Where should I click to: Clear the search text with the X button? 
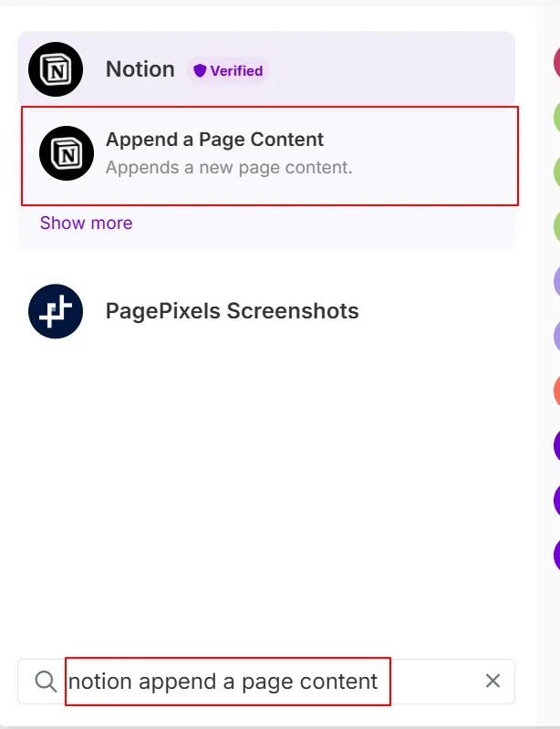click(493, 681)
